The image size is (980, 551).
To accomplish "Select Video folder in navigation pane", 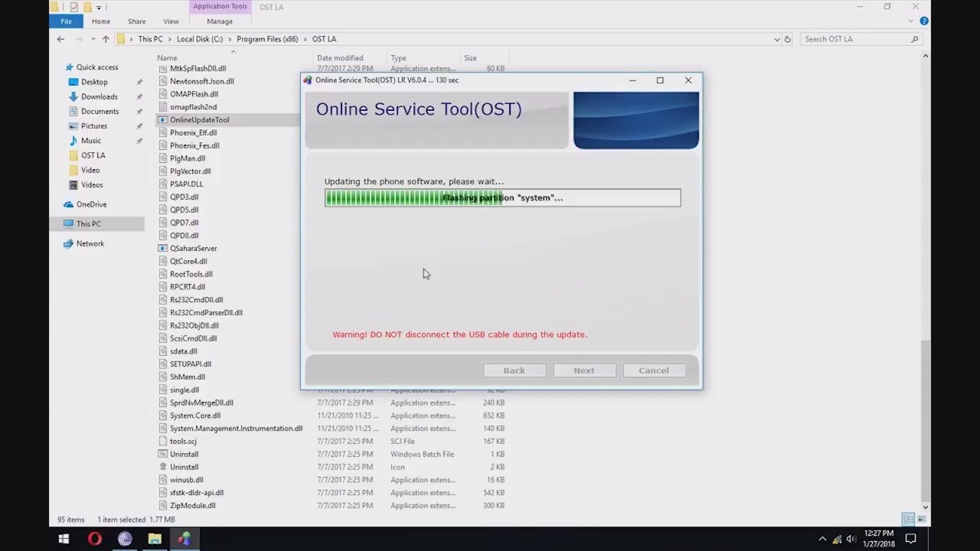I will [90, 170].
